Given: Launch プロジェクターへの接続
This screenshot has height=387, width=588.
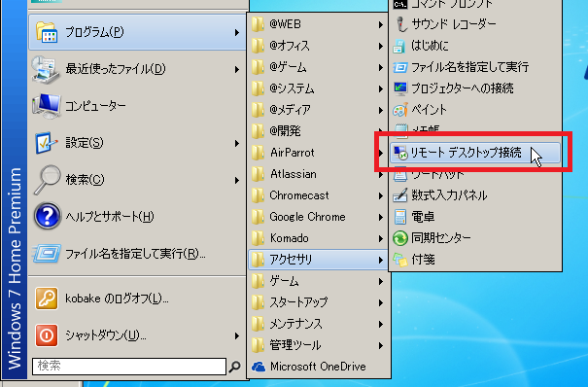Looking at the screenshot, I should point(475,88).
